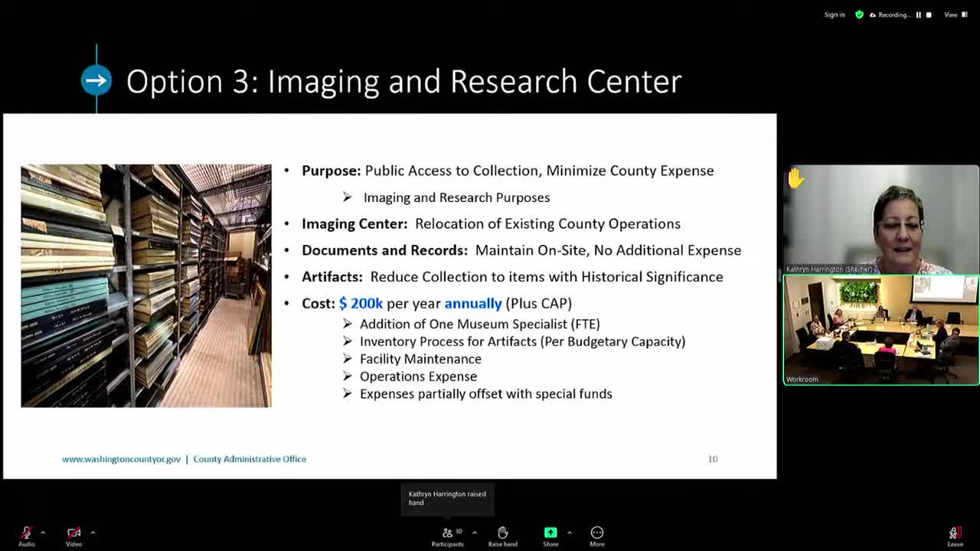Viewport: 980px width, 551px height.
Task: Stop the cloud recording
Action: pyautogui.click(x=929, y=15)
